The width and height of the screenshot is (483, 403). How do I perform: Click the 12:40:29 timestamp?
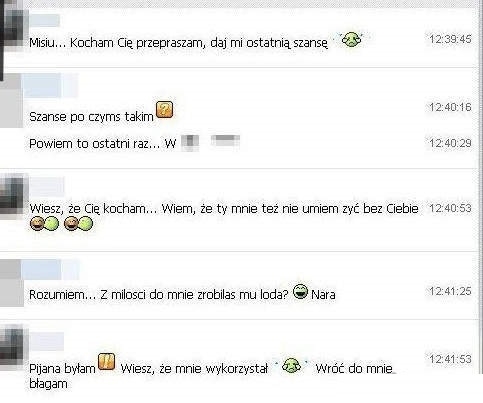pos(450,143)
